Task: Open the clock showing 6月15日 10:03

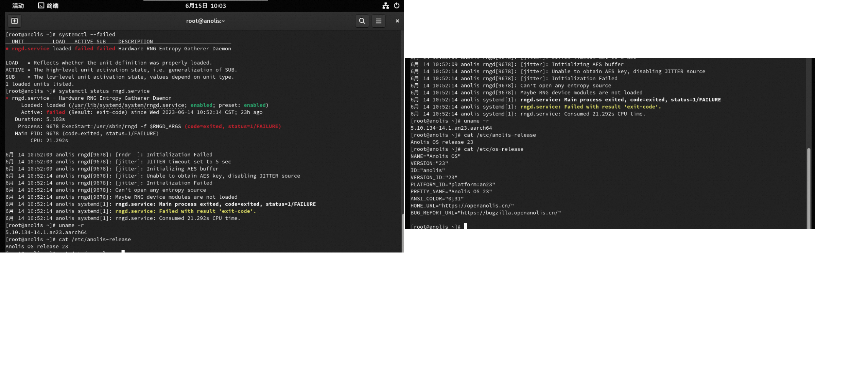Action: point(205,6)
